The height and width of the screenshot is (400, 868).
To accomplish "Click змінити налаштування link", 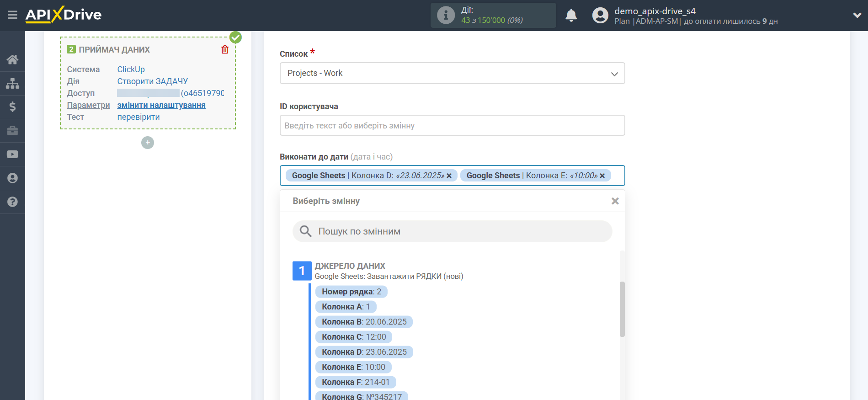I will point(161,105).
